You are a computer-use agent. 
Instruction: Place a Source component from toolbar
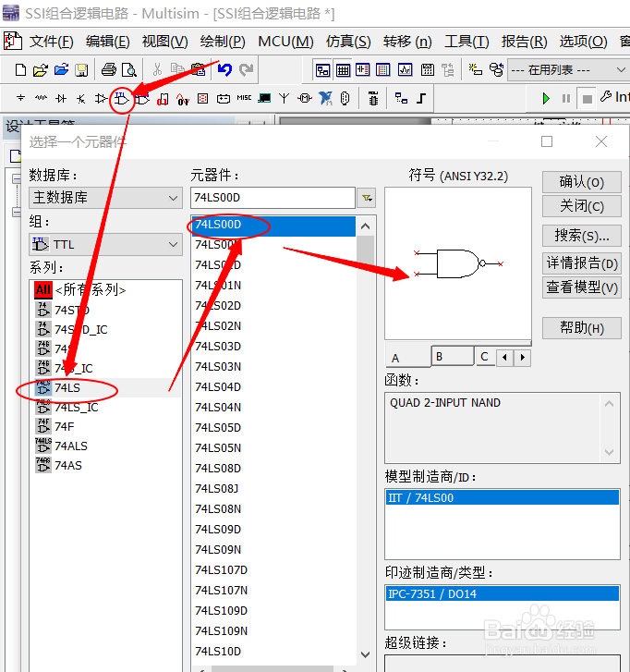[20, 99]
